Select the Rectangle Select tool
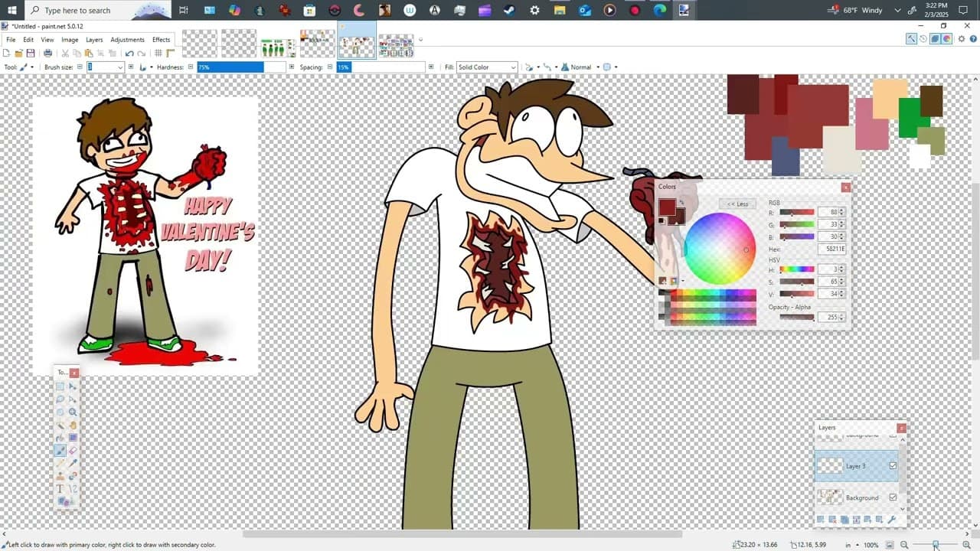 click(x=60, y=386)
